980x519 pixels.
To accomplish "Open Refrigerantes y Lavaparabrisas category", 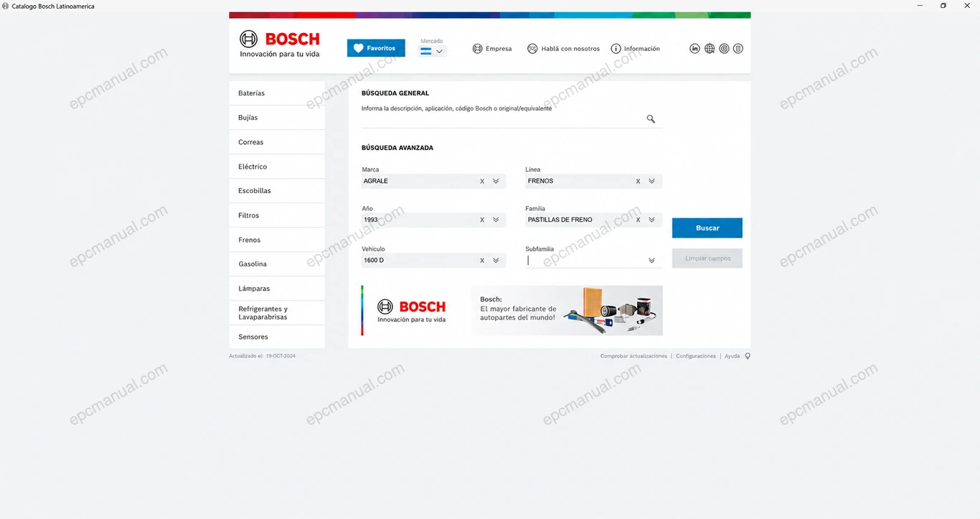I will click(277, 313).
